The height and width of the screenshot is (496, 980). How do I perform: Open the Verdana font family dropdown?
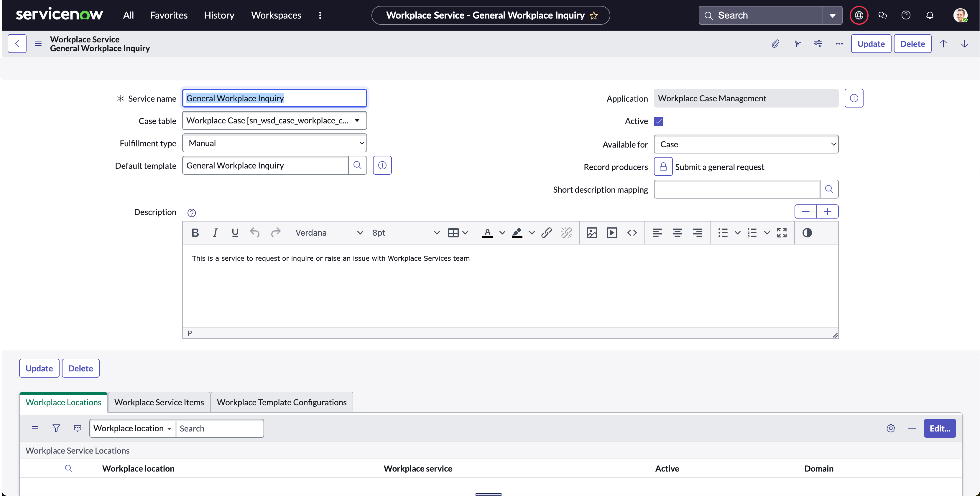pos(329,233)
